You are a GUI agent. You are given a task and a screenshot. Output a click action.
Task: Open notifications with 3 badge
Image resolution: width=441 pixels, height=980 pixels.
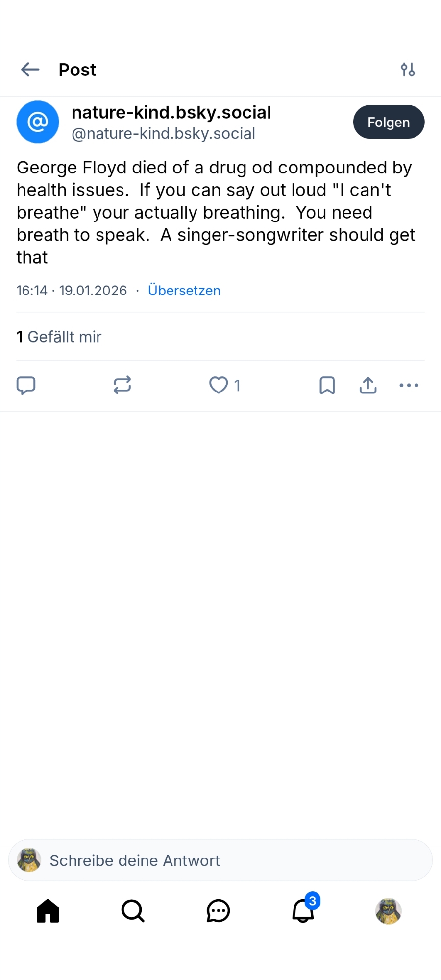tap(303, 911)
